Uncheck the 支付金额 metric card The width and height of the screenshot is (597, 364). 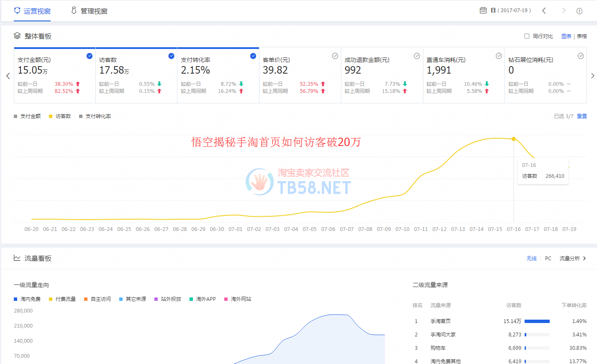point(89,56)
